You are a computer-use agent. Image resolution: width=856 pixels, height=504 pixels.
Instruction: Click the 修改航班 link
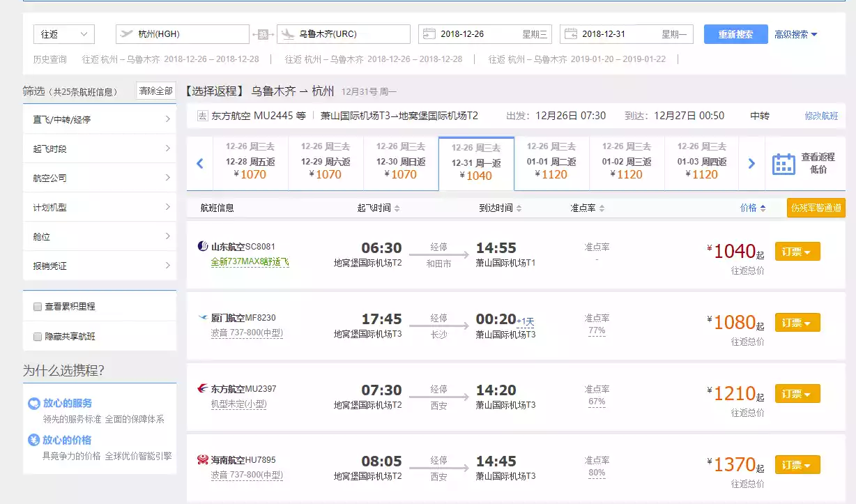click(821, 116)
